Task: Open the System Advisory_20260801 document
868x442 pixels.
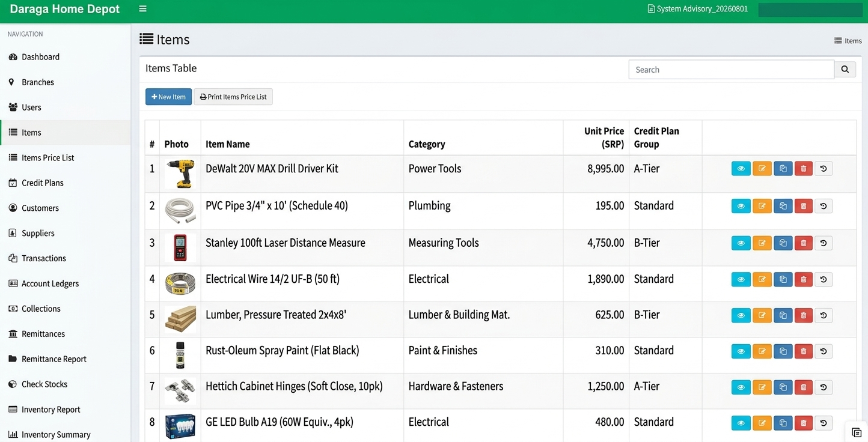Action: pyautogui.click(x=697, y=9)
